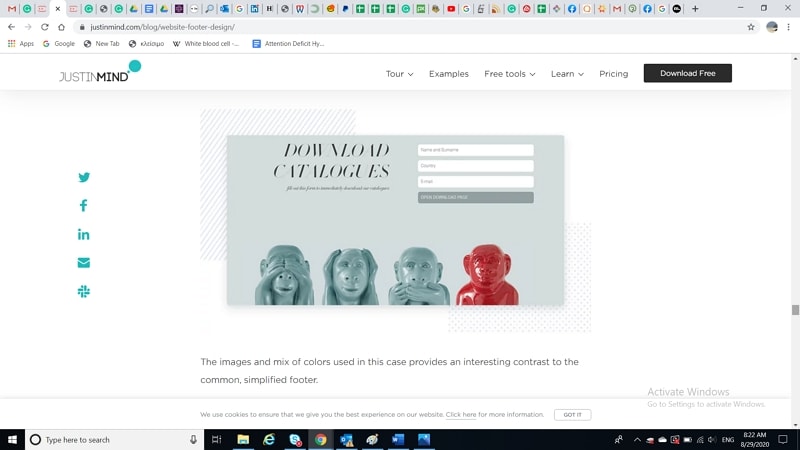Open the browser home page
The width and height of the screenshot is (800, 450).
click(x=61, y=27)
